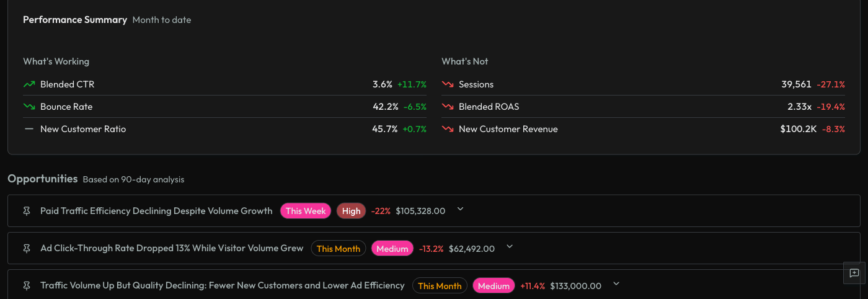Click the Bounce Rate downward trend icon

[29, 107]
